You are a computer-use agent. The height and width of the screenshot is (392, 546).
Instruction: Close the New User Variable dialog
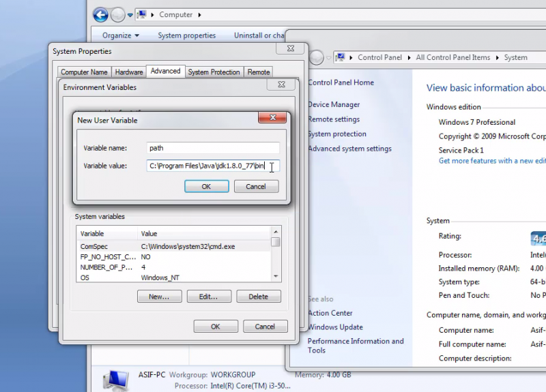(x=272, y=117)
